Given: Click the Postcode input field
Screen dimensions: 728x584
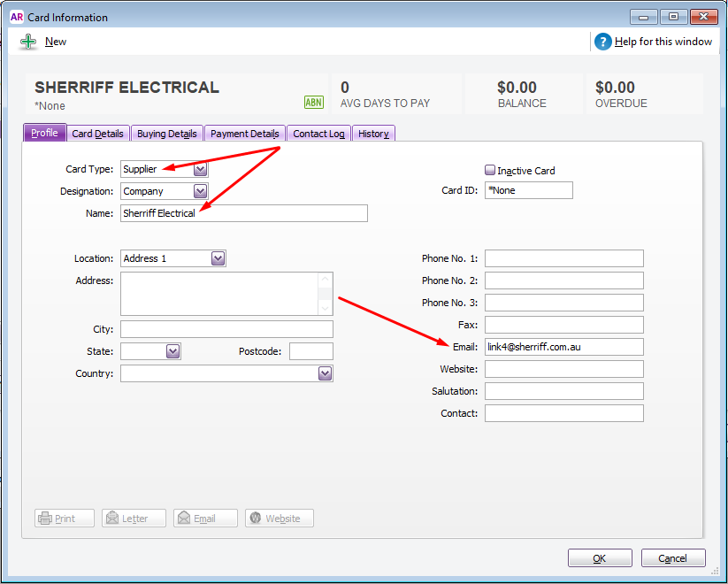Looking at the screenshot, I should [311, 351].
